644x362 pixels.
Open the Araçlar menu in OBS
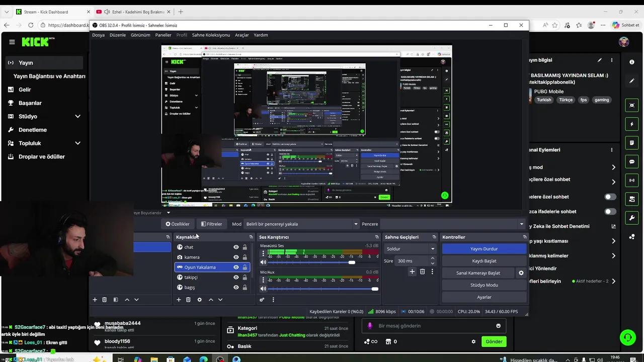242,35
